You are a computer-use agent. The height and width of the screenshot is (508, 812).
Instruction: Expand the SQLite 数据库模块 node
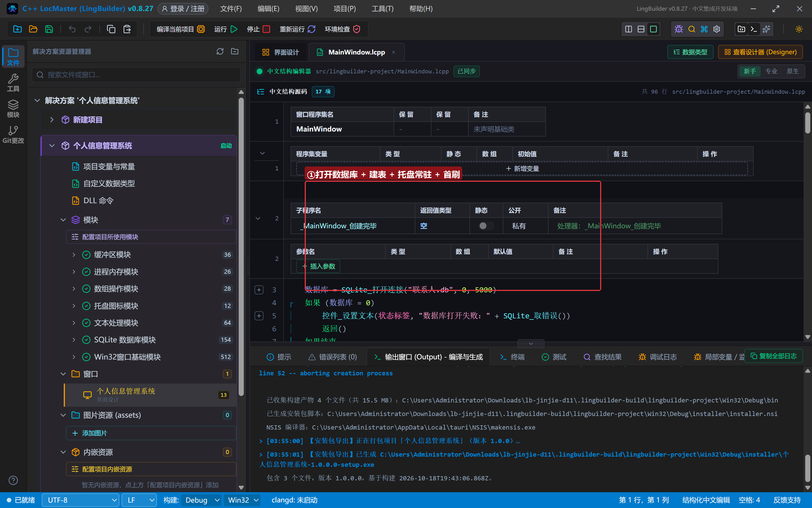pos(74,340)
